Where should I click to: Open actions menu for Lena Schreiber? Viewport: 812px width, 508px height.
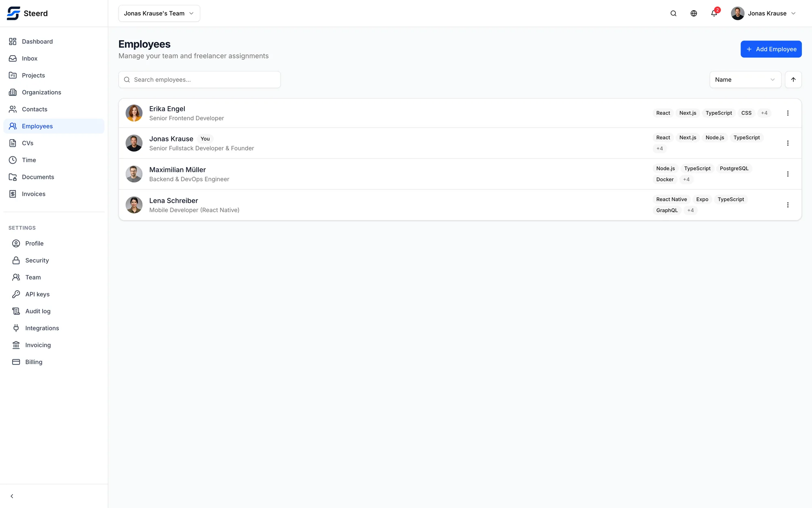pos(788,205)
